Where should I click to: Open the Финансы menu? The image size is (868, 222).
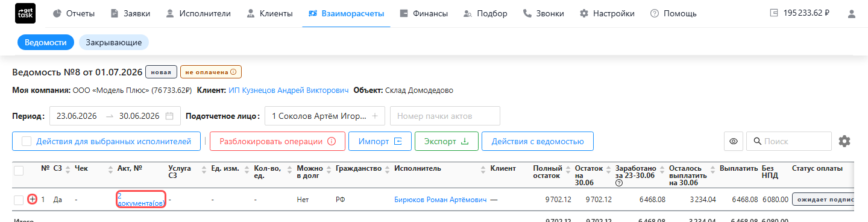click(x=424, y=13)
